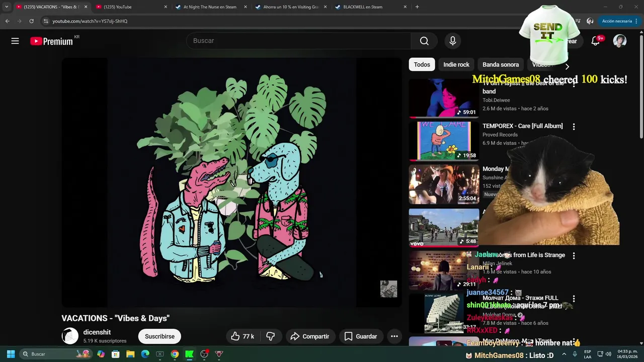The image size is (644, 362).
Task: Close the At Night The Nurse tab
Action: pos(246,7)
